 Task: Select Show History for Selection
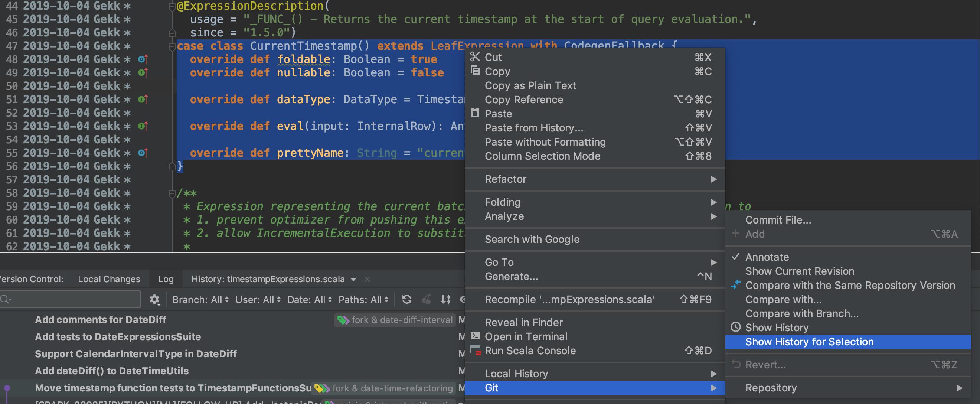[809, 342]
